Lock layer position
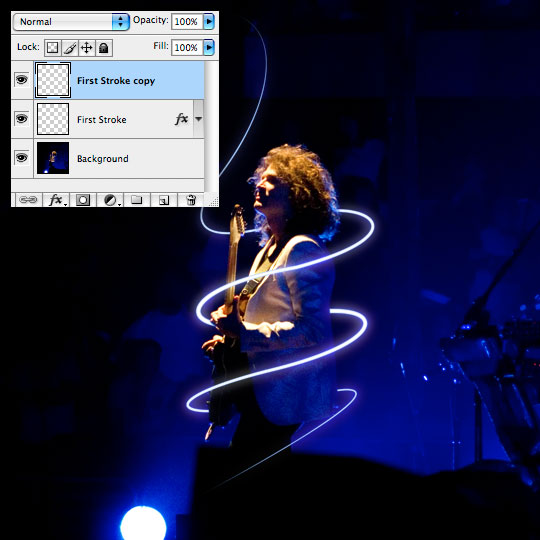This screenshot has width=540, height=540. pos(87,48)
